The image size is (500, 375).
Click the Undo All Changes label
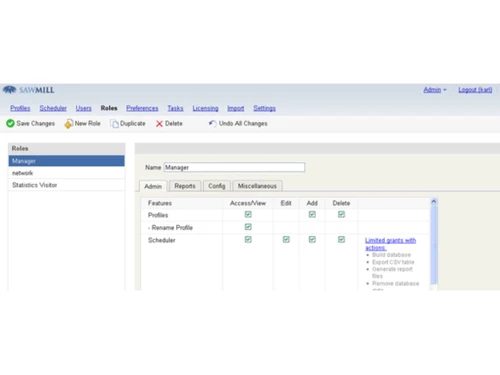tap(243, 123)
